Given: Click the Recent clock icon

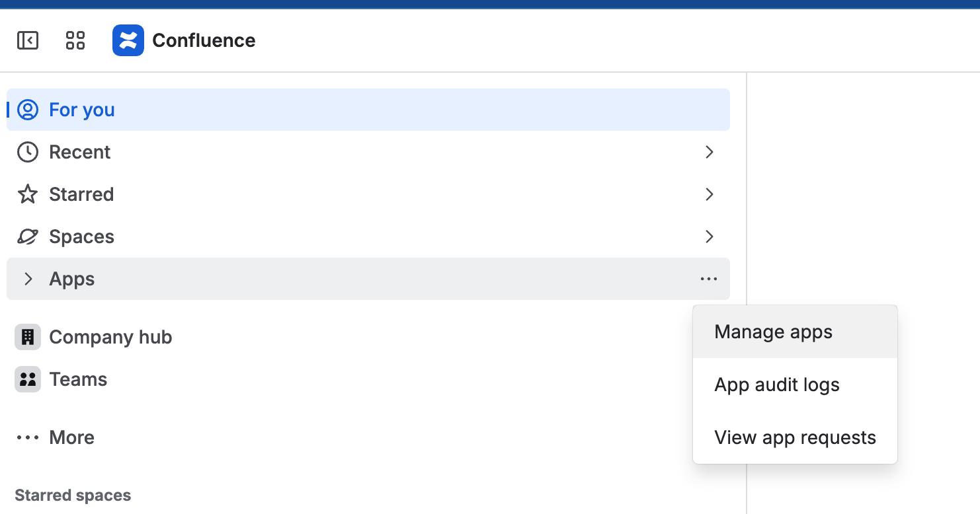Looking at the screenshot, I should coord(28,152).
